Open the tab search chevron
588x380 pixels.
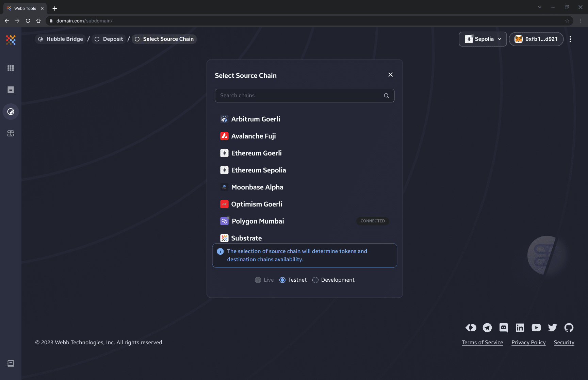pos(540,7)
